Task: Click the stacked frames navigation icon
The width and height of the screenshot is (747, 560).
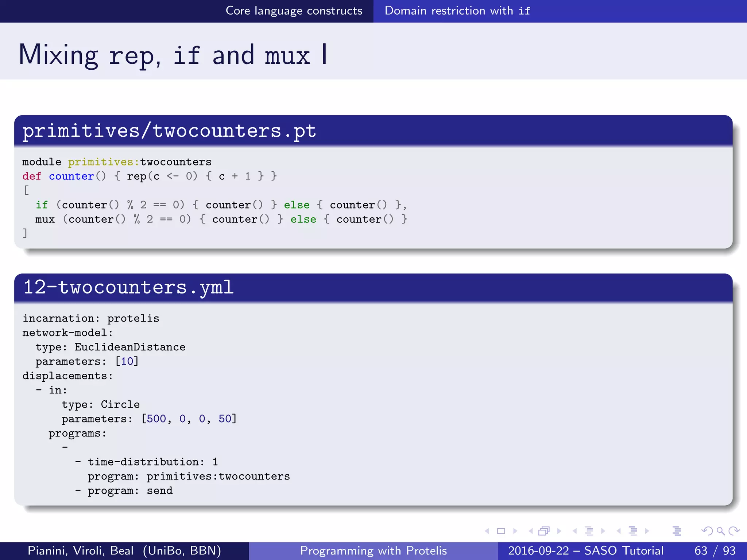Action: tap(544, 531)
